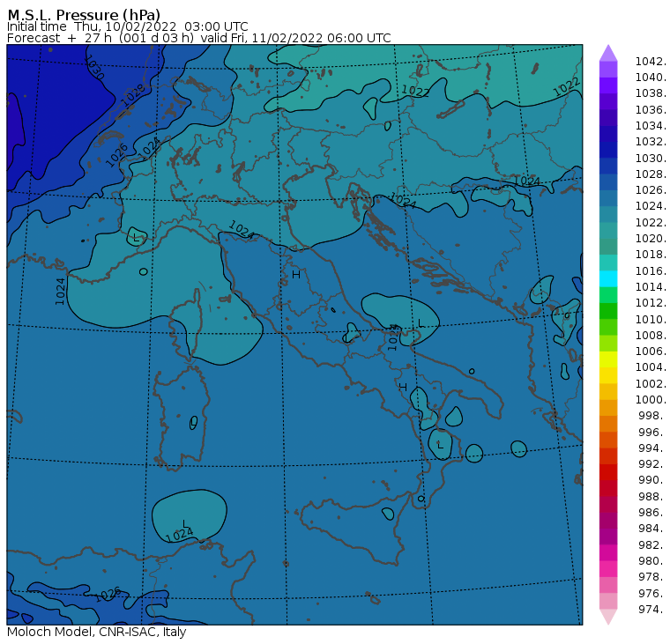Click the legend value 1018.
This screenshot has width=670, height=644.
coord(651,255)
